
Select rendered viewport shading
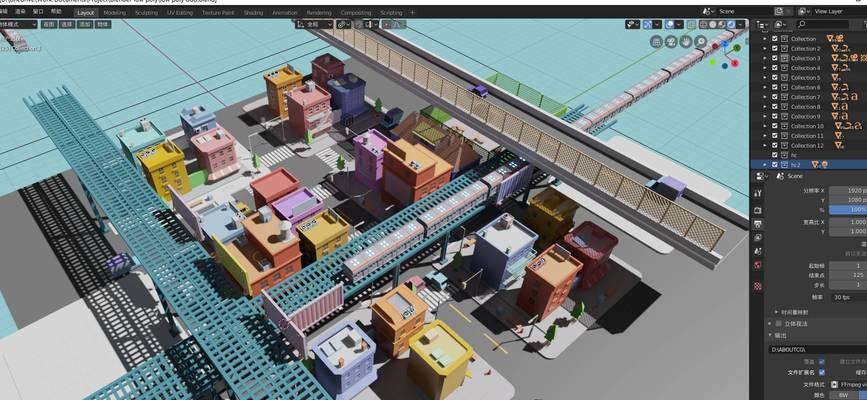coord(730,24)
